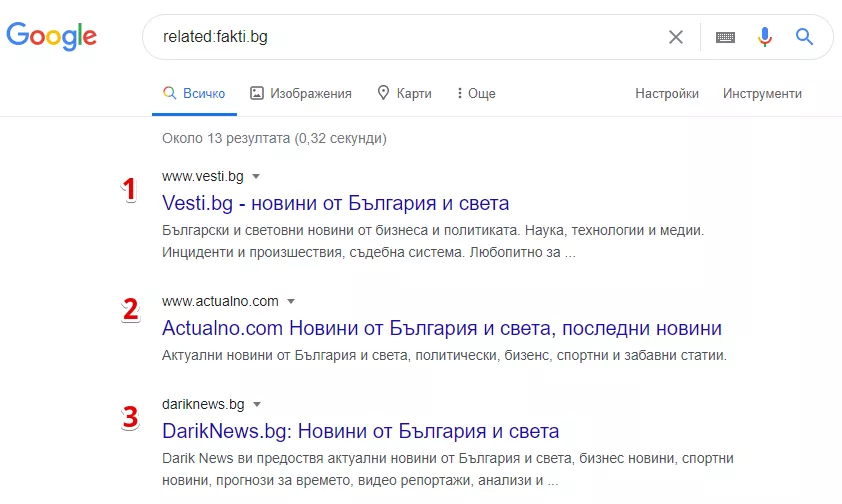Screen dimensions: 842x504
Task: Switch to the Изображения tab
Action: [301, 93]
